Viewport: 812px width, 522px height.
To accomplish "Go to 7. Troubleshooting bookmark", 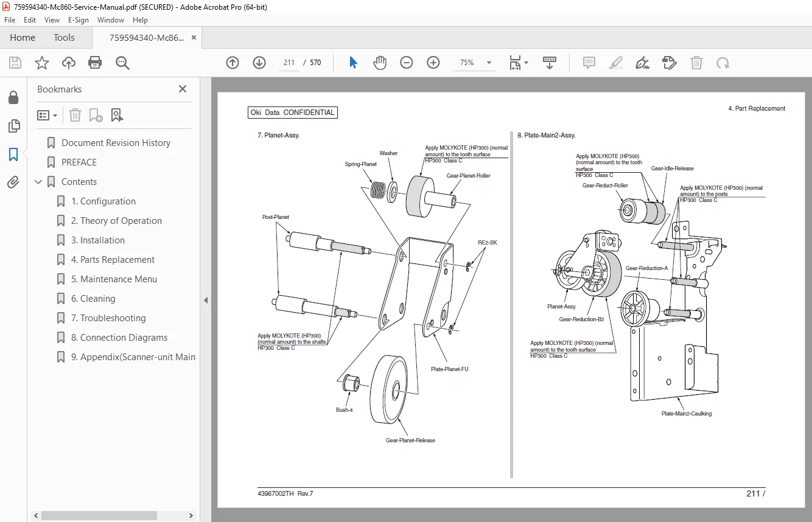I will point(108,318).
